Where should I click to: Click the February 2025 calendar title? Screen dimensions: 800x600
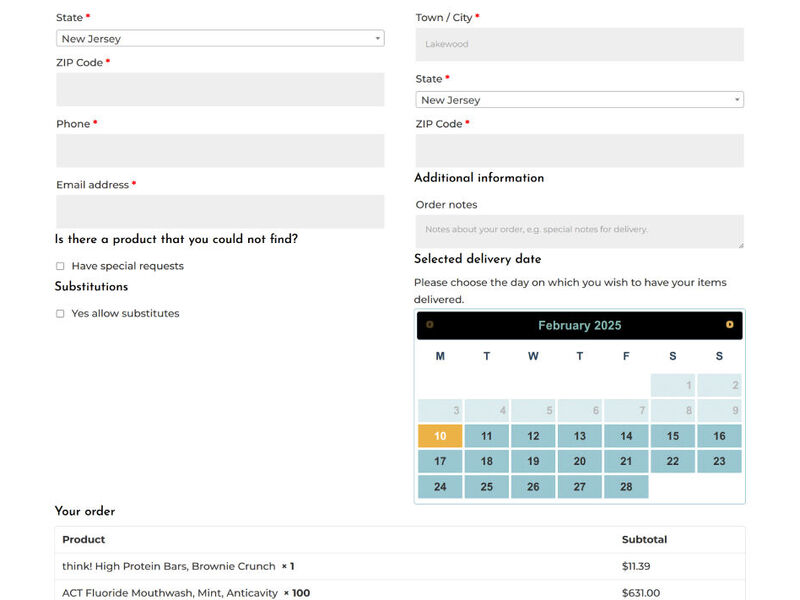(x=580, y=326)
